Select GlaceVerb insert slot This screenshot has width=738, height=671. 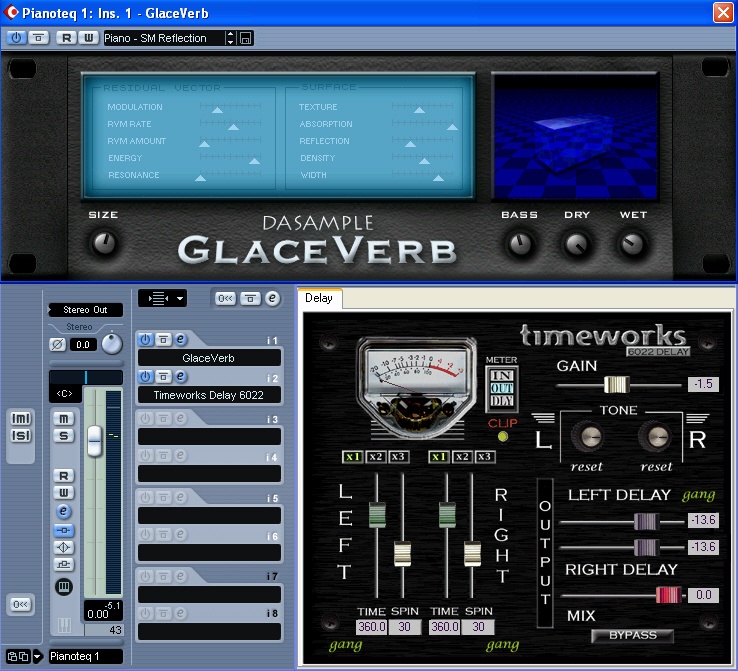coord(209,358)
